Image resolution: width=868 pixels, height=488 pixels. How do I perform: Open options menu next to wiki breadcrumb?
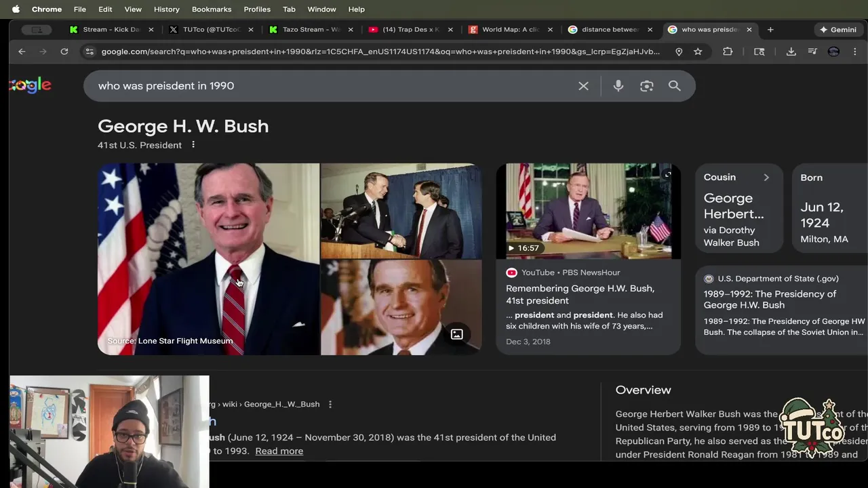(x=330, y=405)
